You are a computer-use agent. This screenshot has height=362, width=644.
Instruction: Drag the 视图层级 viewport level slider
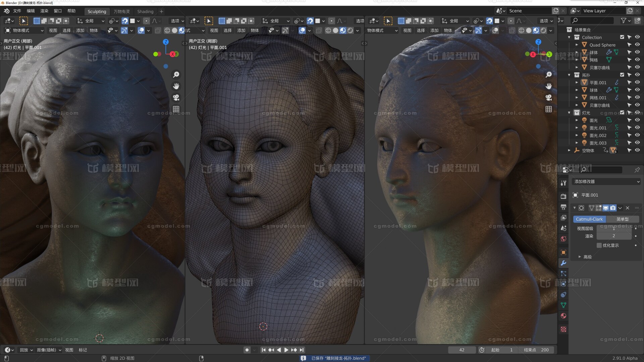click(613, 228)
